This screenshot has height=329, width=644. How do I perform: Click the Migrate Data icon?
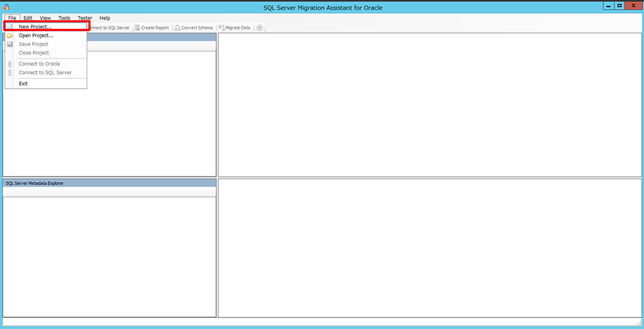point(222,28)
